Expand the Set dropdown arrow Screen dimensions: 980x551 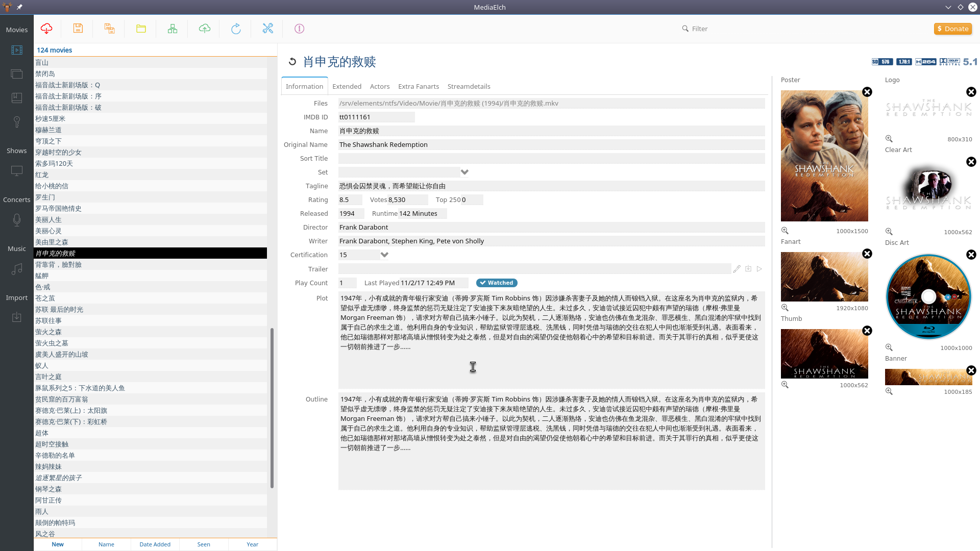coord(464,172)
